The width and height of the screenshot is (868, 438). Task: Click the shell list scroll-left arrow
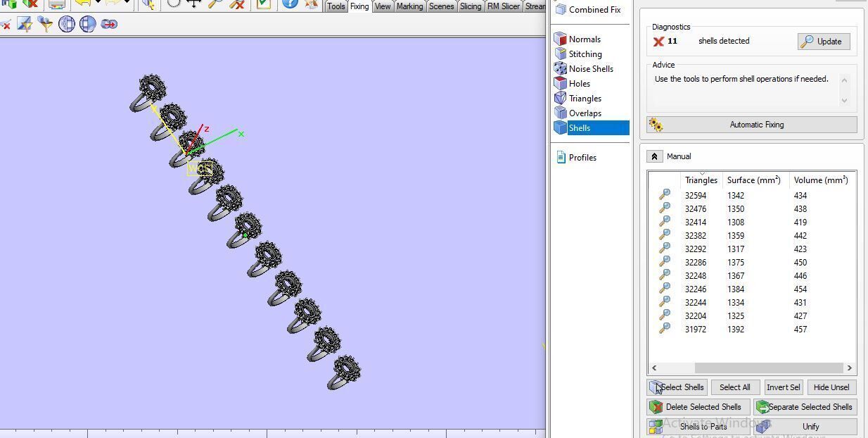point(654,368)
